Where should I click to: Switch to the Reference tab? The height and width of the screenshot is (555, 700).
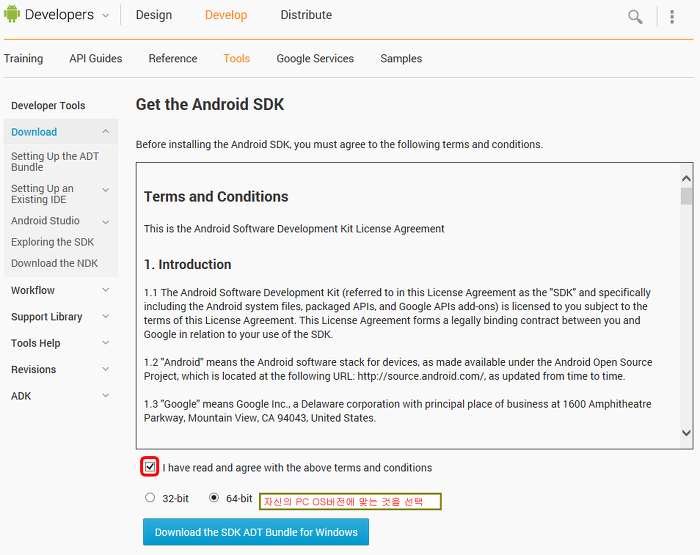click(173, 58)
